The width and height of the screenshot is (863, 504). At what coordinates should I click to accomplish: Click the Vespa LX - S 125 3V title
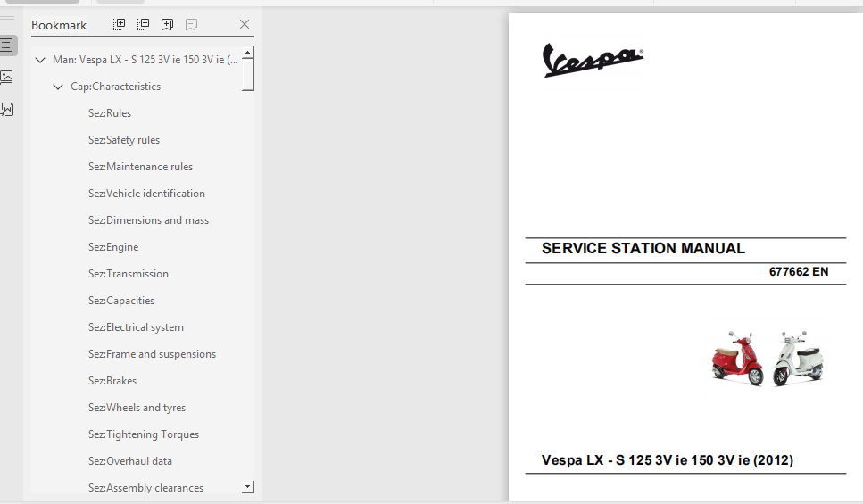click(667, 460)
